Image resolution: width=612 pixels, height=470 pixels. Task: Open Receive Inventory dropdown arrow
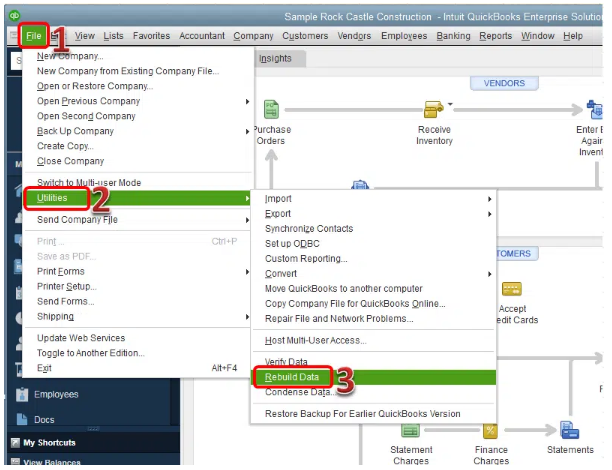pos(450,105)
